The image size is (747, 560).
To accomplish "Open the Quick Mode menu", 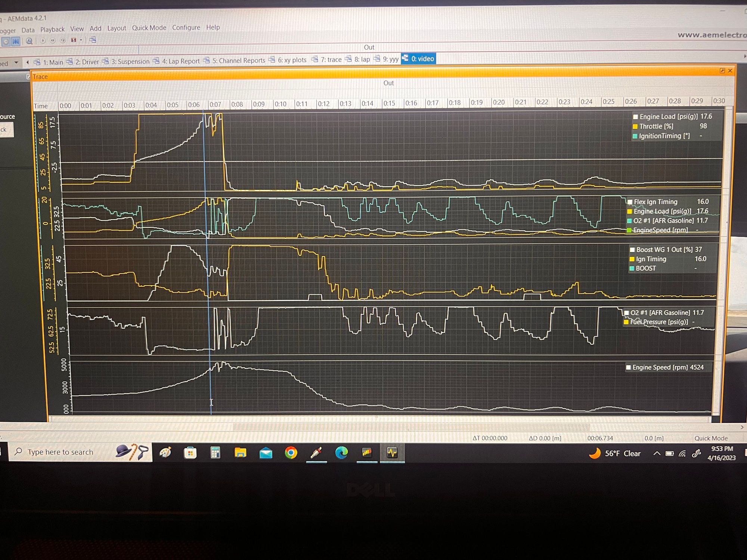I will tap(149, 28).
